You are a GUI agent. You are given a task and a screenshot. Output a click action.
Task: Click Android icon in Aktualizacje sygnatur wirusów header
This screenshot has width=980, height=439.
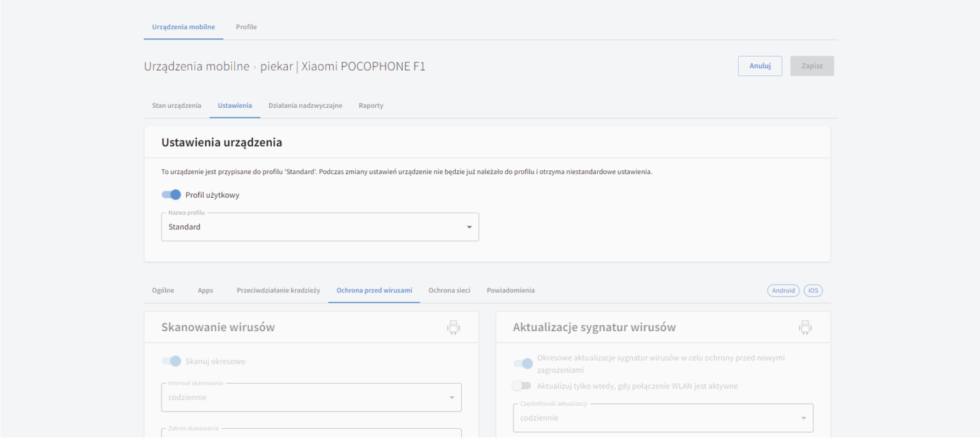coord(805,327)
